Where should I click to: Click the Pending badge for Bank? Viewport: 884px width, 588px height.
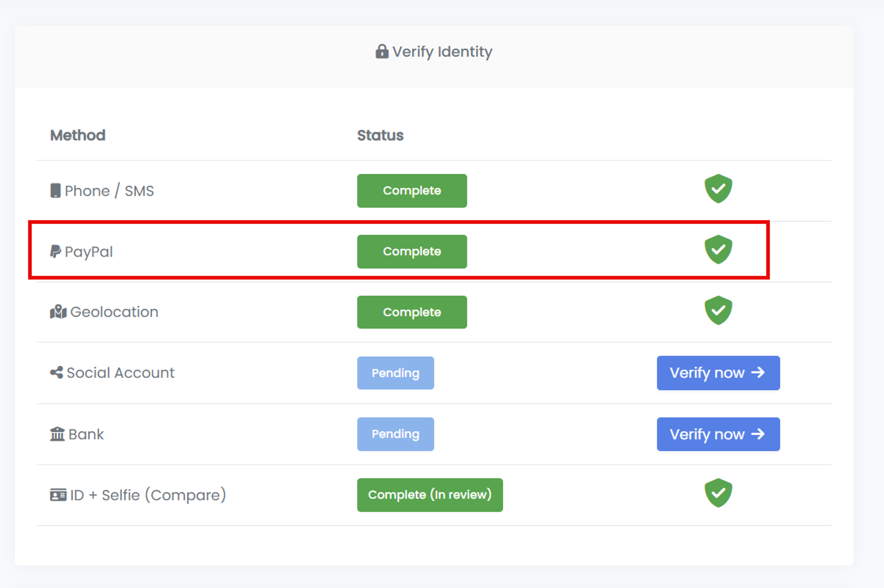coord(395,434)
